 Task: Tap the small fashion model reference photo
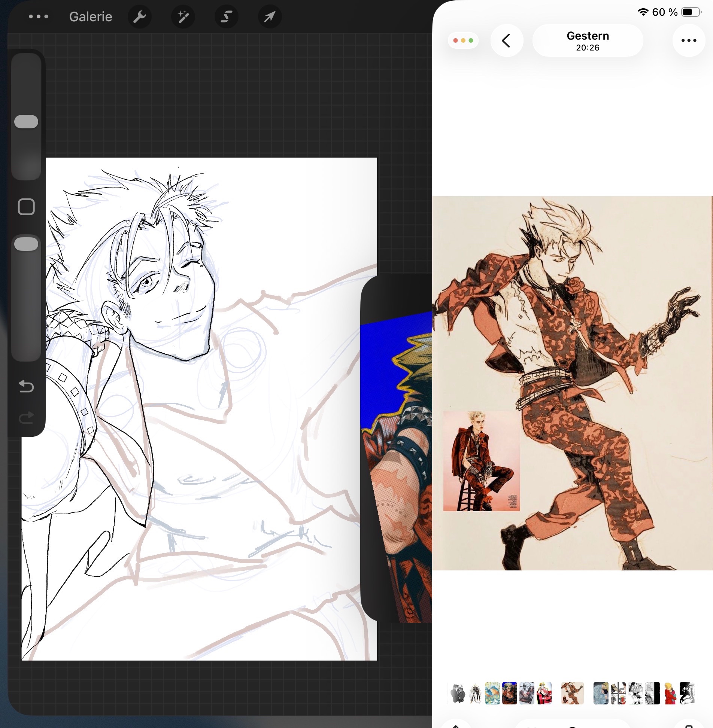tap(481, 461)
